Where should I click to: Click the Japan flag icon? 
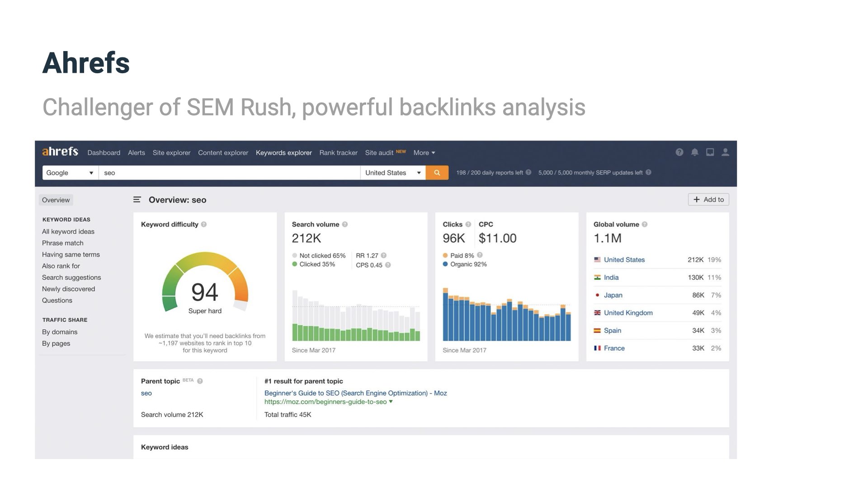click(597, 295)
